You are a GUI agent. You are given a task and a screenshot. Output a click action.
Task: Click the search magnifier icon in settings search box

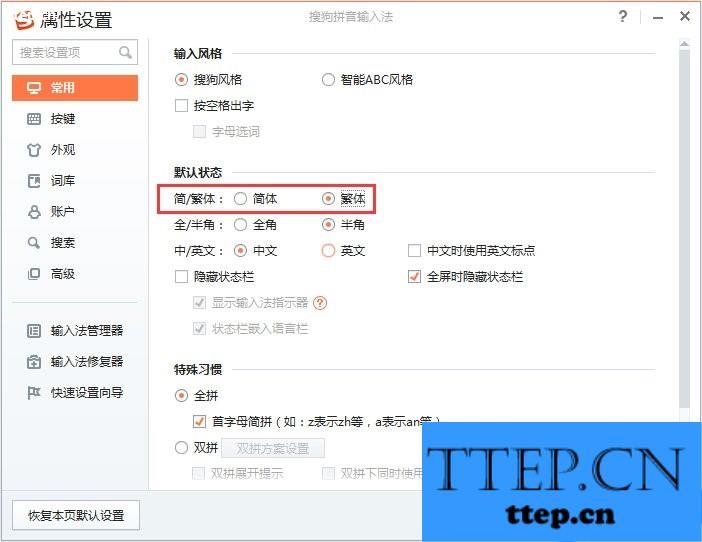[125, 52]
